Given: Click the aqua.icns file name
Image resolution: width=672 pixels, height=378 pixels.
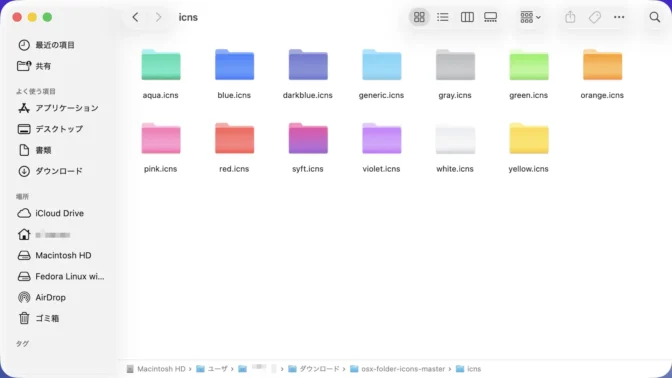Looking at the screenshot, I should click(161, 95).
